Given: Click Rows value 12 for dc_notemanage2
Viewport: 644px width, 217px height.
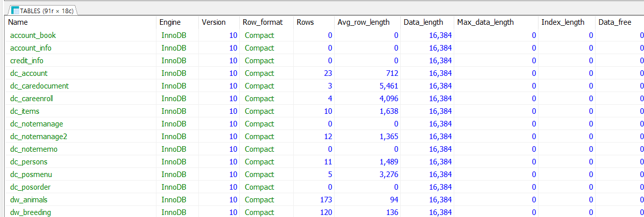Looking at the screenshot, I should tap(328, 137).
